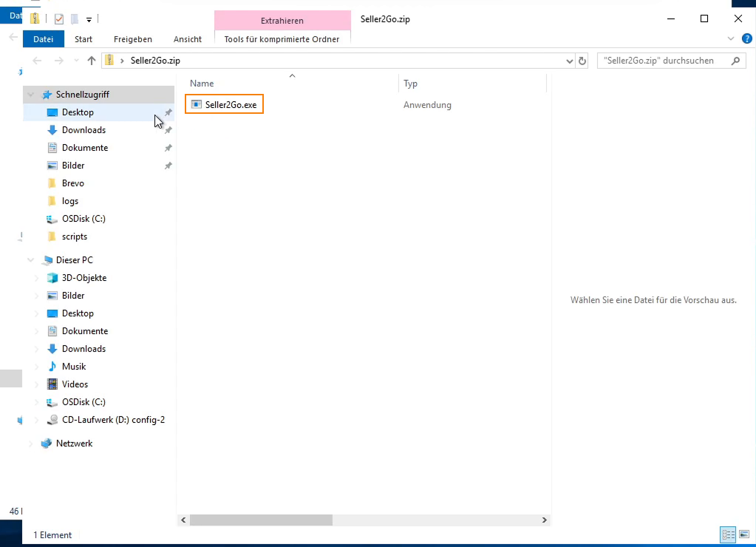The height and width of the screenshot is (547, 756).
Task: Click the forward navigation arrow
Action: click(59, 61)
